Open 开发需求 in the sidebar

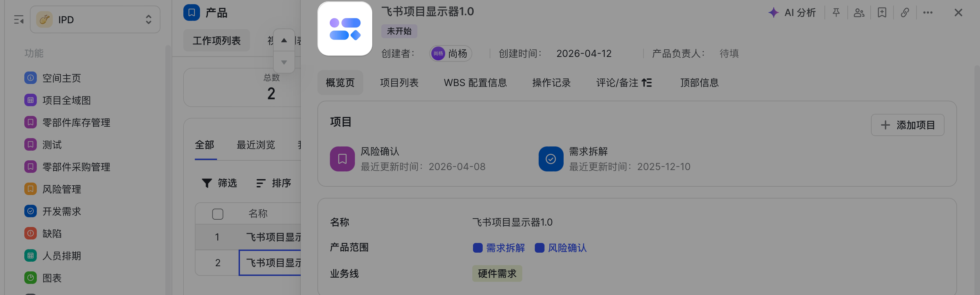61,211
